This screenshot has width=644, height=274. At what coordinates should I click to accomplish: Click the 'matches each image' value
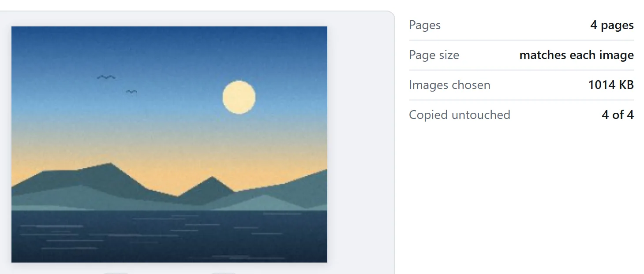tap(577, 55)
